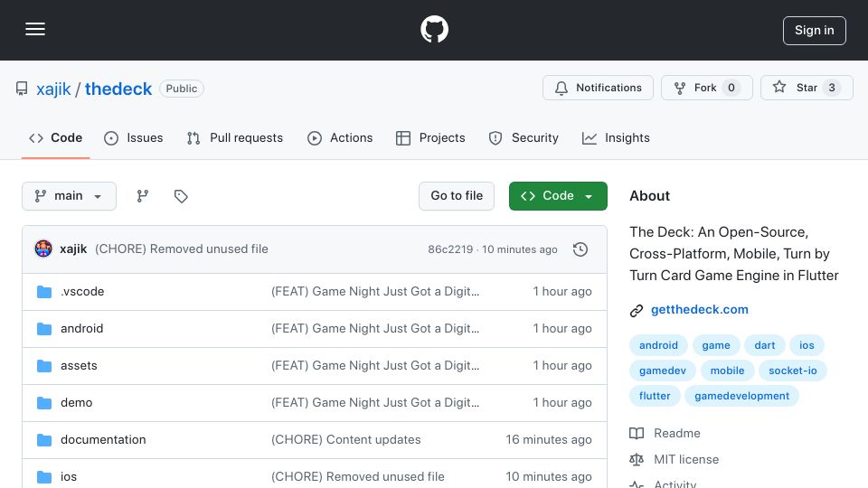Open the Insights tab

(x=616, y=137)
